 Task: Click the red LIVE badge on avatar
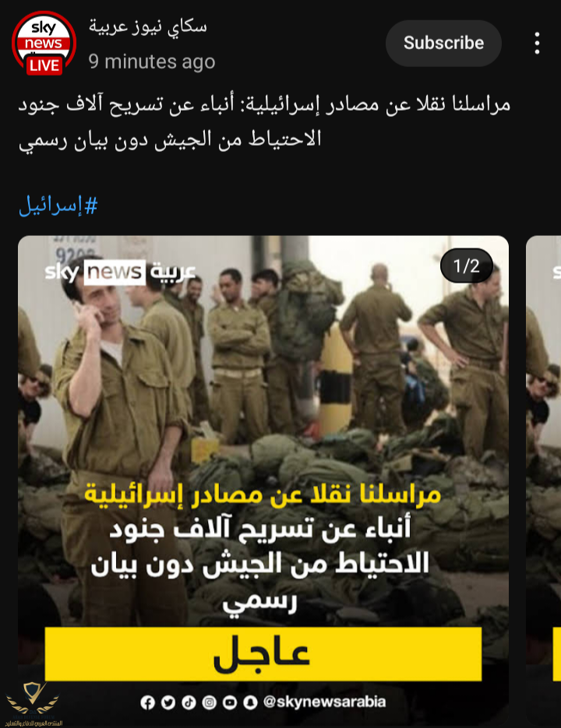pos(44,65)
